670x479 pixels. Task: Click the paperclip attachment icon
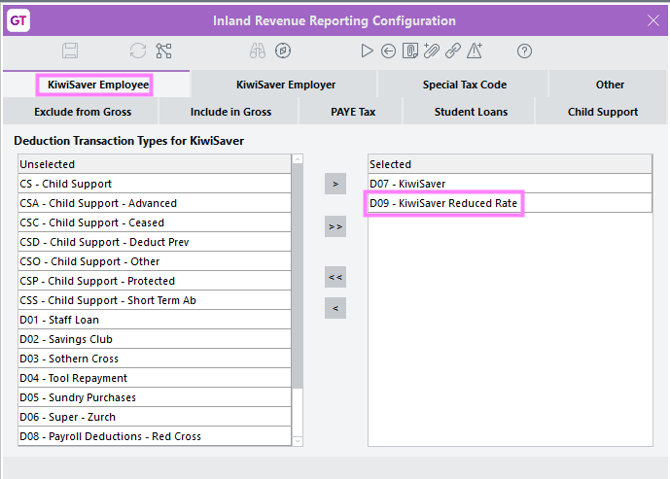click(x=431, y=51)
